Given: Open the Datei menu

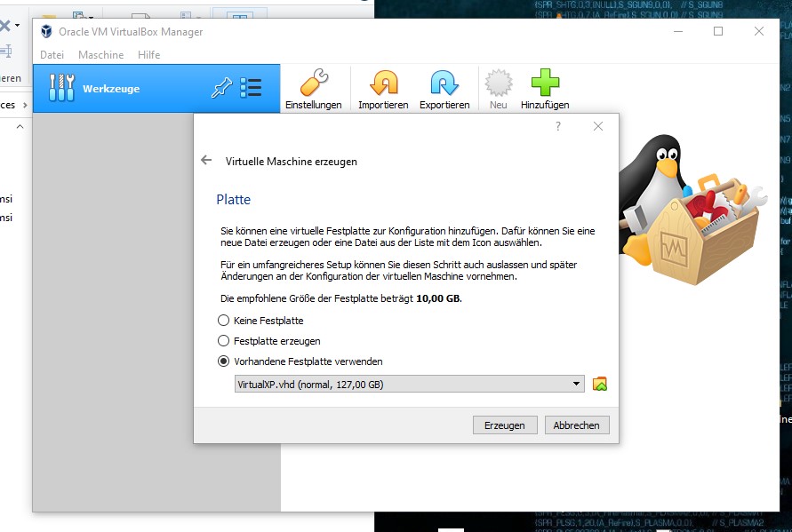Looking at the screenshot, I should (x=52, y=54).
